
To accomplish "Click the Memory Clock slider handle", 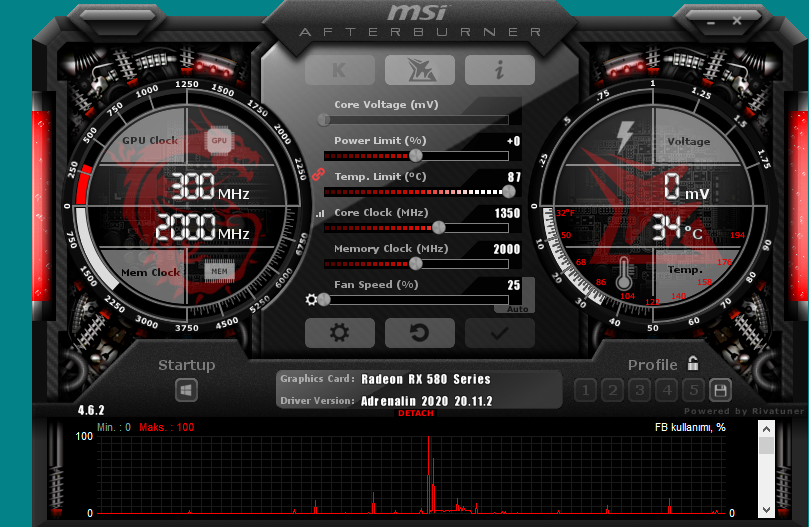I will (415, 263).
